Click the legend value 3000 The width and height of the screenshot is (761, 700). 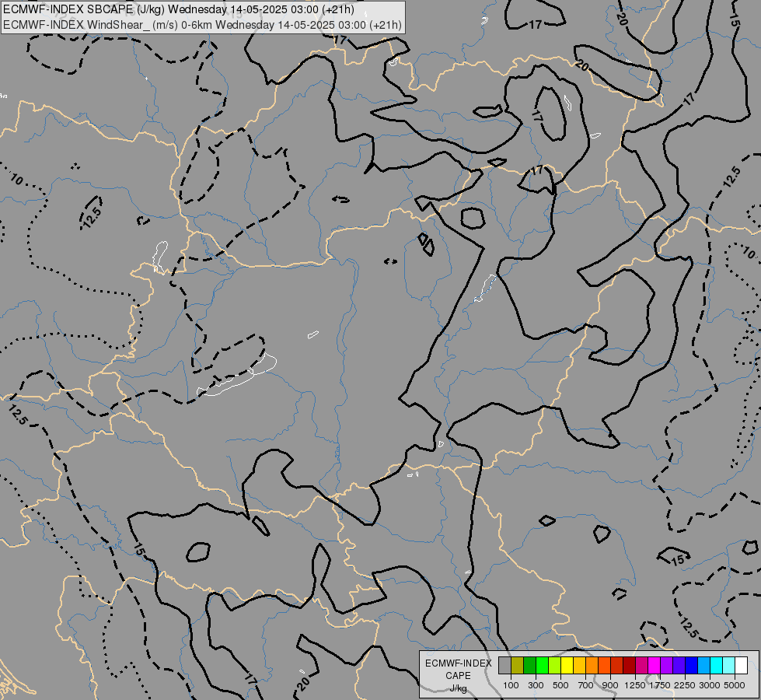coord(710,685)
